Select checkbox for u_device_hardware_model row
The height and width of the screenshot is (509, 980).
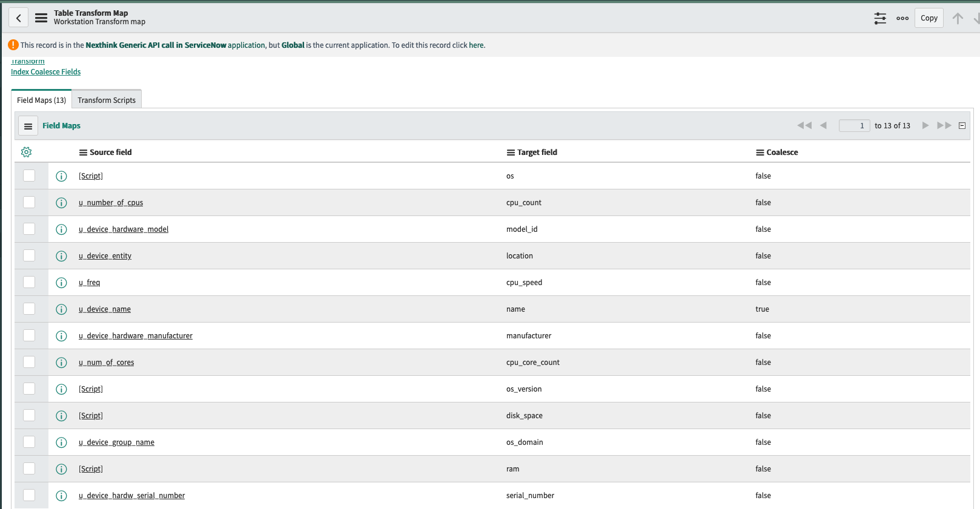29,229
